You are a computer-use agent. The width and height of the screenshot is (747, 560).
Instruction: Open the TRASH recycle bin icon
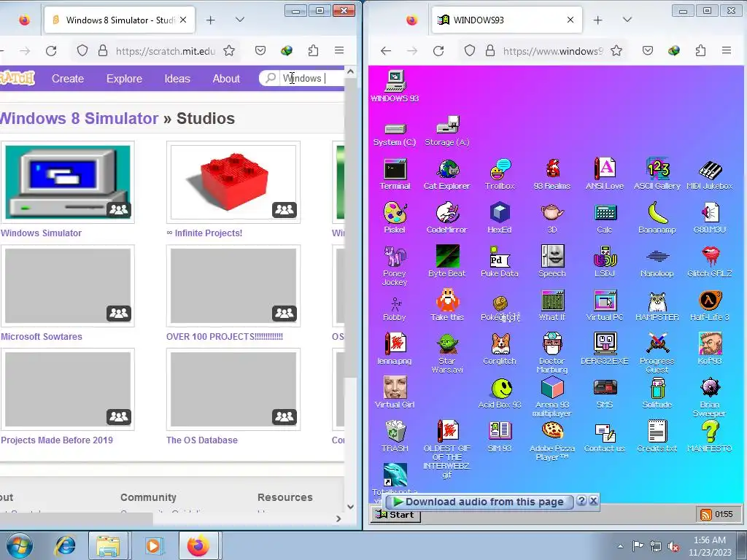pos(395,436)
